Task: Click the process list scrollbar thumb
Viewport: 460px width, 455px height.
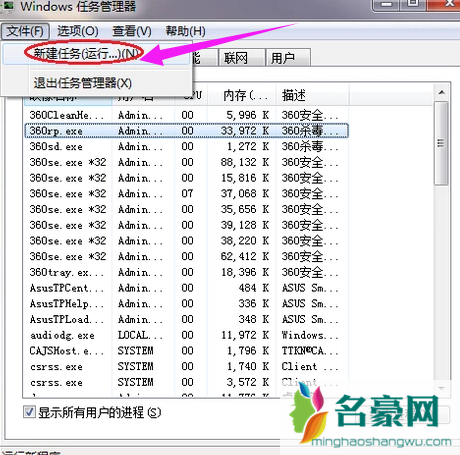Action: [x=441, y=143]
